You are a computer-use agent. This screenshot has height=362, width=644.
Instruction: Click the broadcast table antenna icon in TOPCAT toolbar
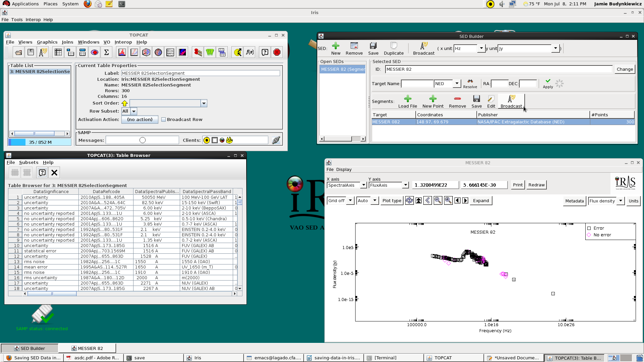[43, 52]
